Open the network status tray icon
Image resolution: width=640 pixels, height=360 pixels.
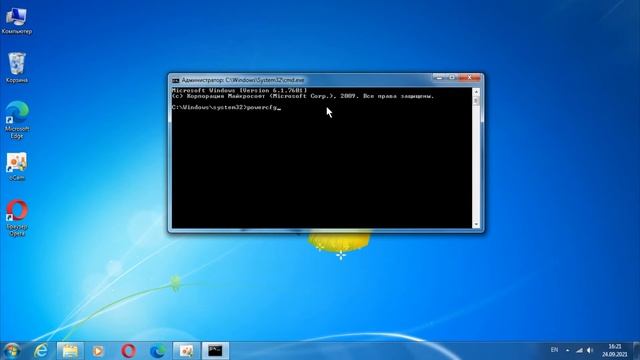pyautogui.click(x=579, y=350)
